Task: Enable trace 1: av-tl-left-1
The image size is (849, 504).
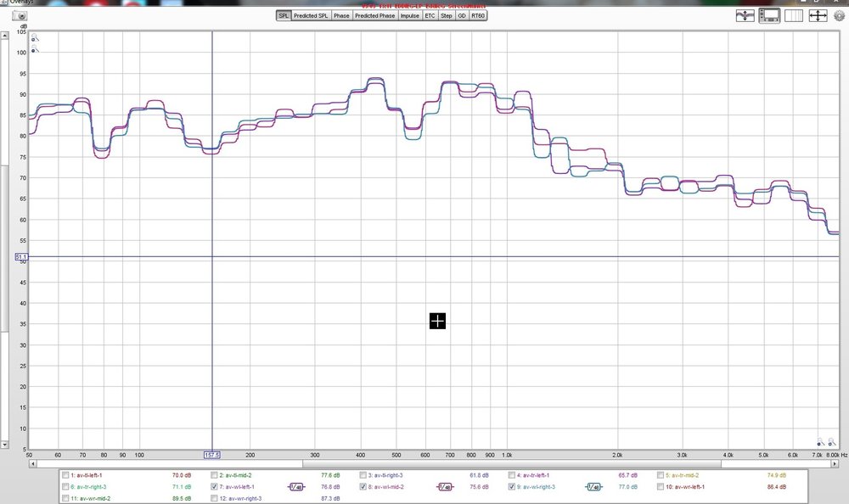Action: [x=65, y=475]
